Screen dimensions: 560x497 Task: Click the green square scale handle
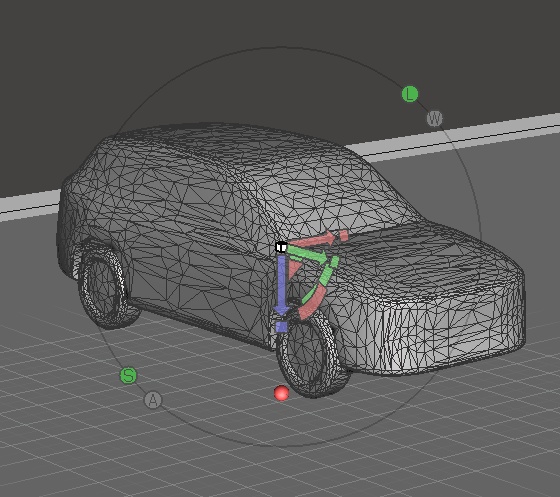(335, 262)
